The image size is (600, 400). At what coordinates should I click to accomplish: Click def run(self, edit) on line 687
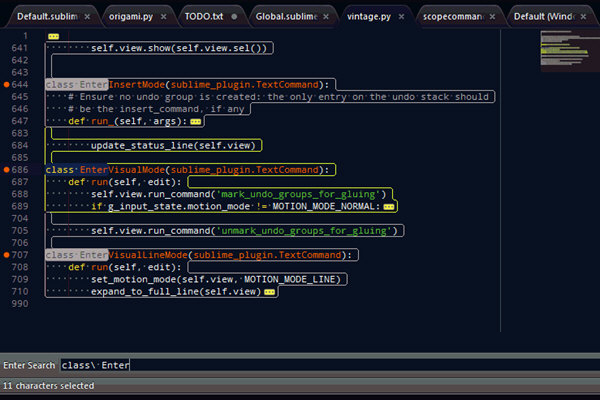(125, 182)
